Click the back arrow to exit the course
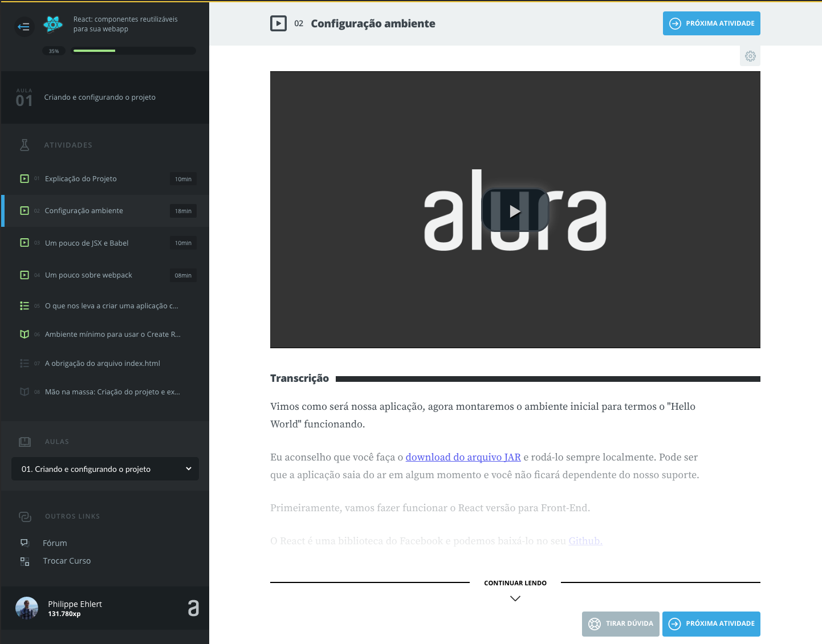The image size is (822, 644). [24, 27]
